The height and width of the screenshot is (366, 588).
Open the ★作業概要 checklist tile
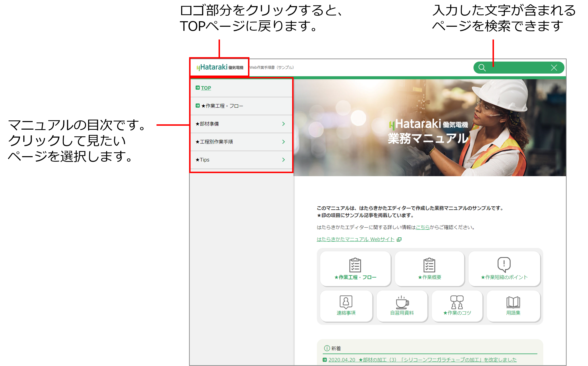click(x=430, y=269)
